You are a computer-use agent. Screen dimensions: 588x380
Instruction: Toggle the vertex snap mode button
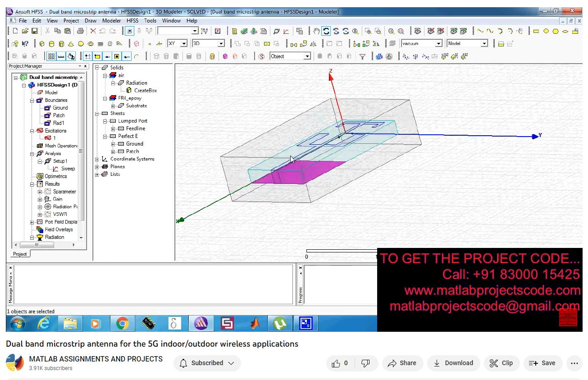point(97,56)
